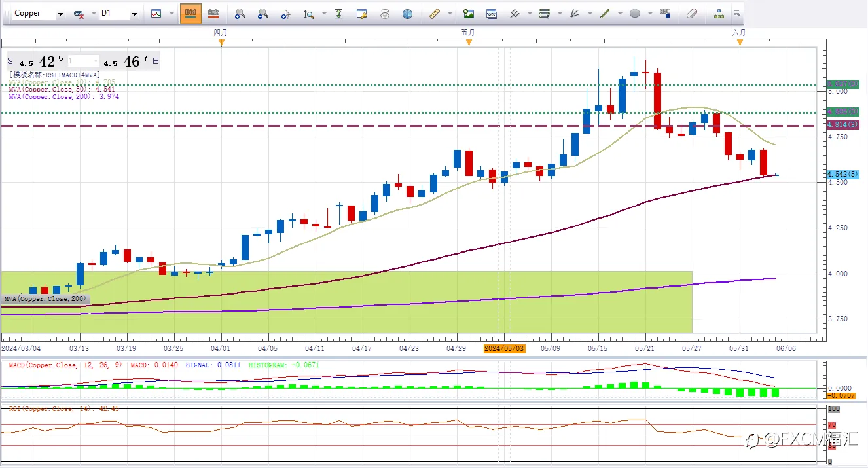
Task: Click the orange May month marker
Action: pos(469,43)
